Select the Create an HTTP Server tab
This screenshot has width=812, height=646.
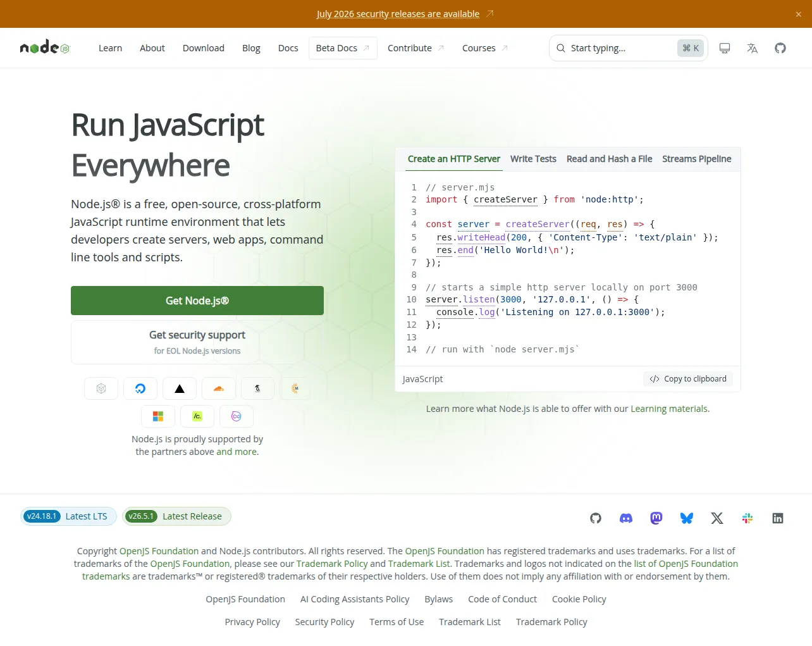454,159
